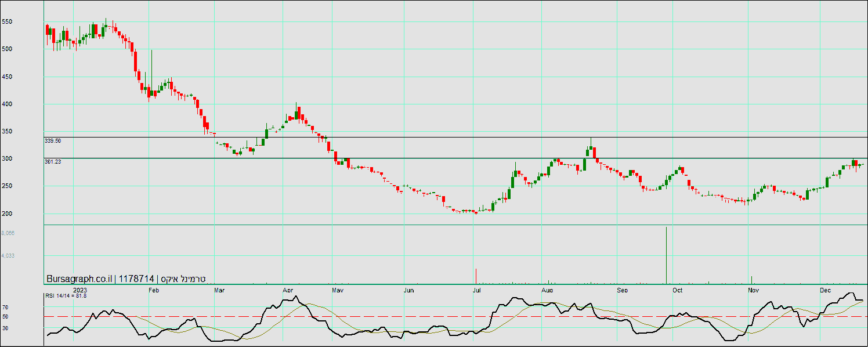This screenshot has height=347, width=868.
Task: Click the 8,066 volume axis label
Action: 8,233
